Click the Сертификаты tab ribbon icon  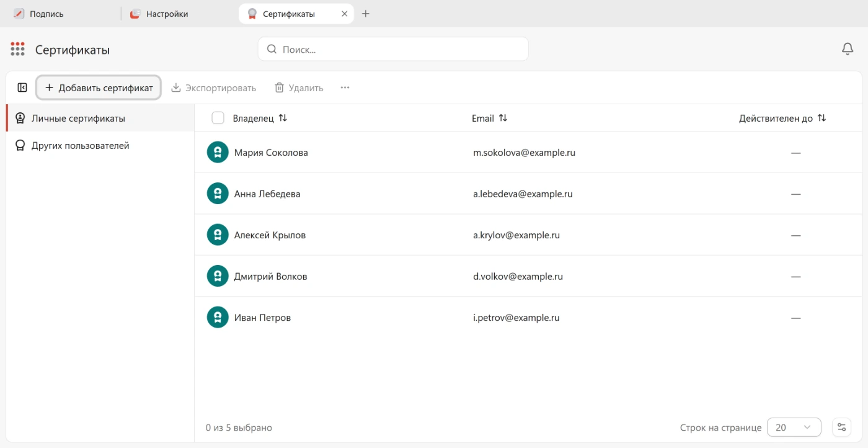point(252,14)
